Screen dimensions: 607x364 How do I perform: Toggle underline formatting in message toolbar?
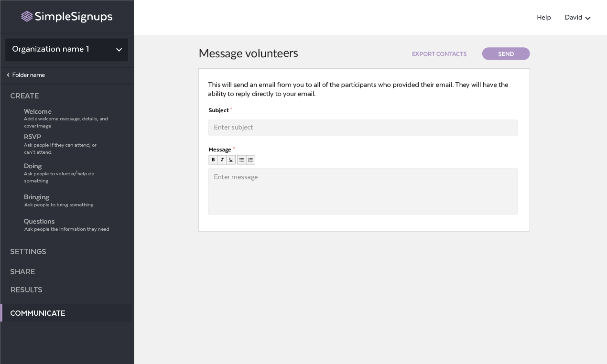pos(231,160)
